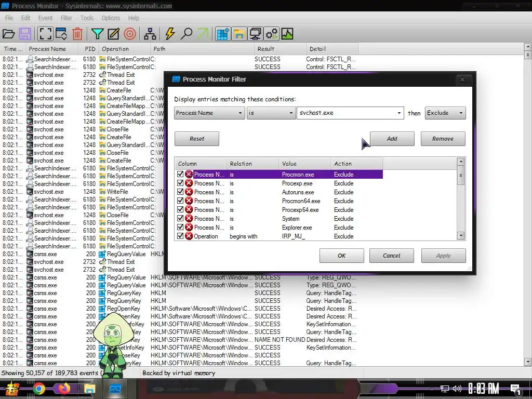Toggle Show Process and Thread Activity icon
532x399 pixels.
[x=271, y=34]
